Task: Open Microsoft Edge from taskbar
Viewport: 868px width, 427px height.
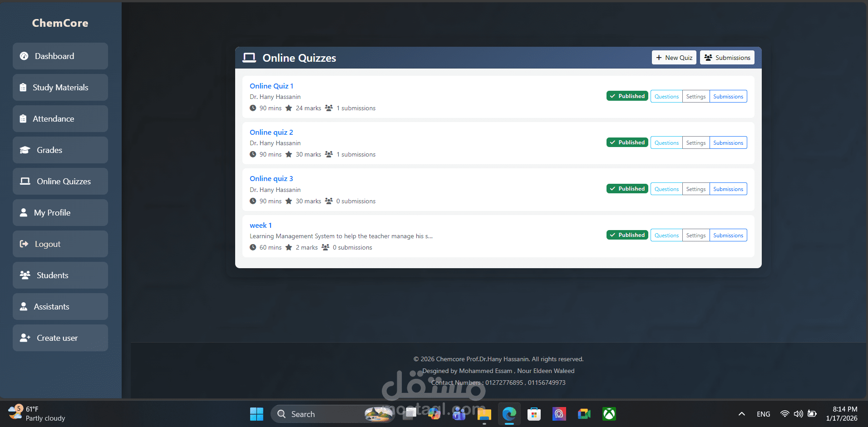Action: click(509, 414)
